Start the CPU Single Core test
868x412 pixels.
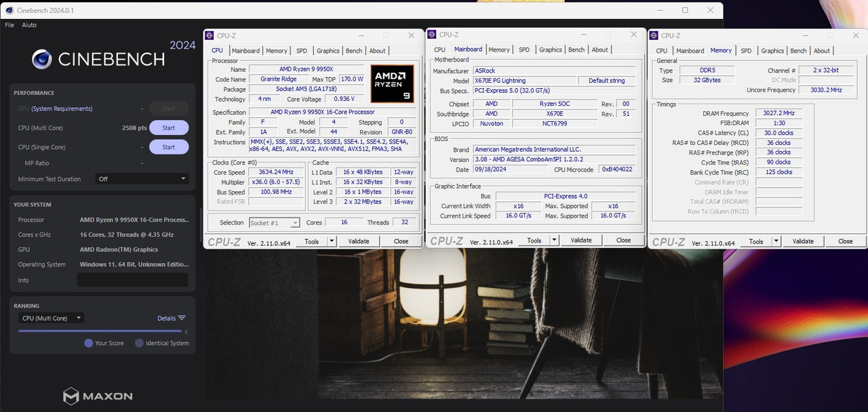(169, 147)
